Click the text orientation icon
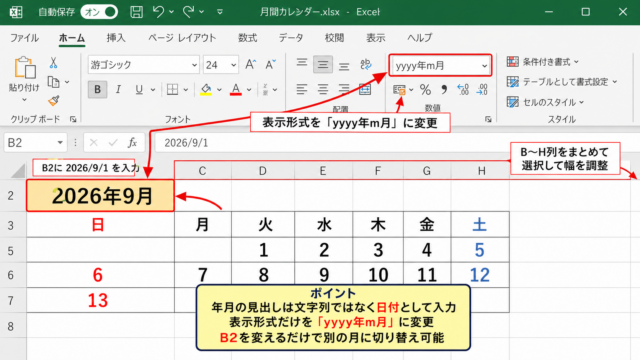640x360 pixels. point(366,64)
